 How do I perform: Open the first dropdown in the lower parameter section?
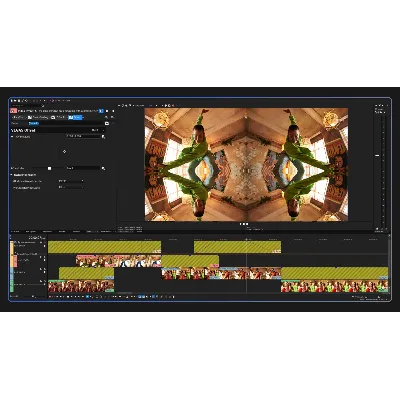71,181
